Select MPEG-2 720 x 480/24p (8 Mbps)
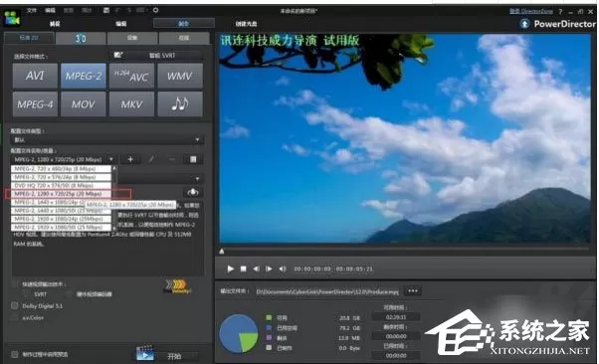This screenshot has height=364, width=599. click(x=61, y=168)
